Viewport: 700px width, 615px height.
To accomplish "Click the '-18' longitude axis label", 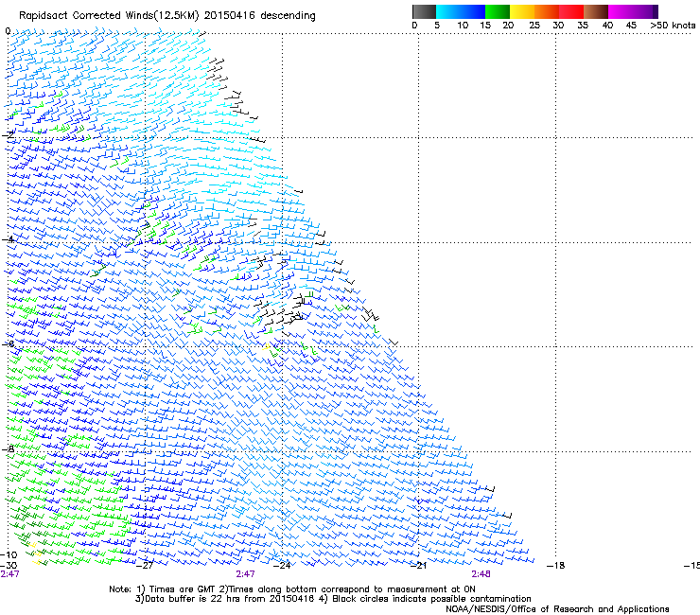I will click(555, 566).
